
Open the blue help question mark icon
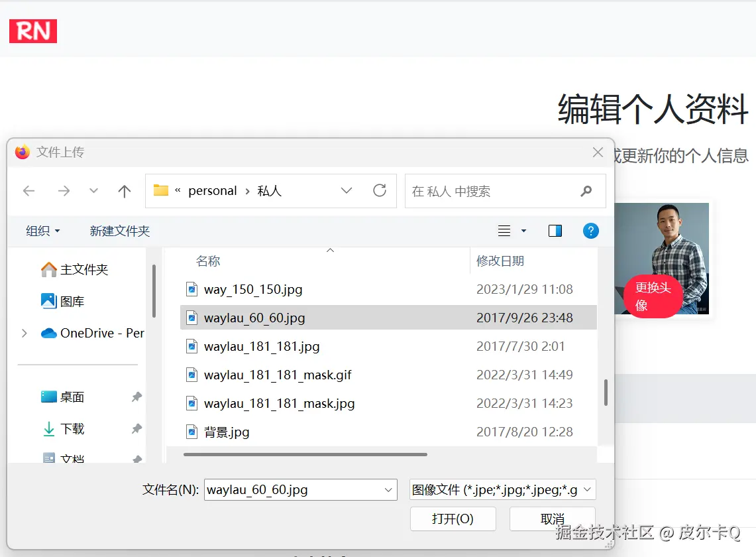point(590,231)
